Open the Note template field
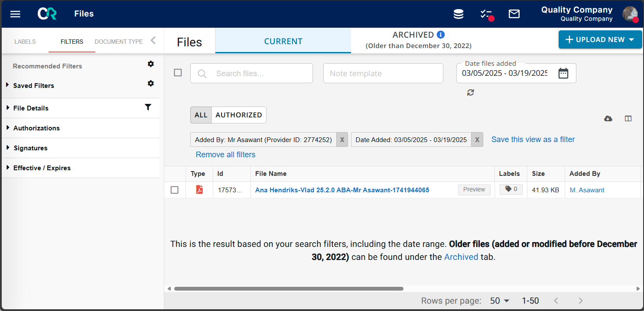The height and width of the screenshot is (311, 644). coord(383,73)
